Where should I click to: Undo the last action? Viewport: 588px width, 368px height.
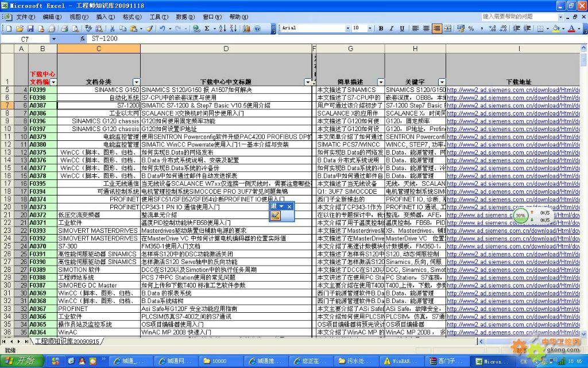[x=162, y=28]
